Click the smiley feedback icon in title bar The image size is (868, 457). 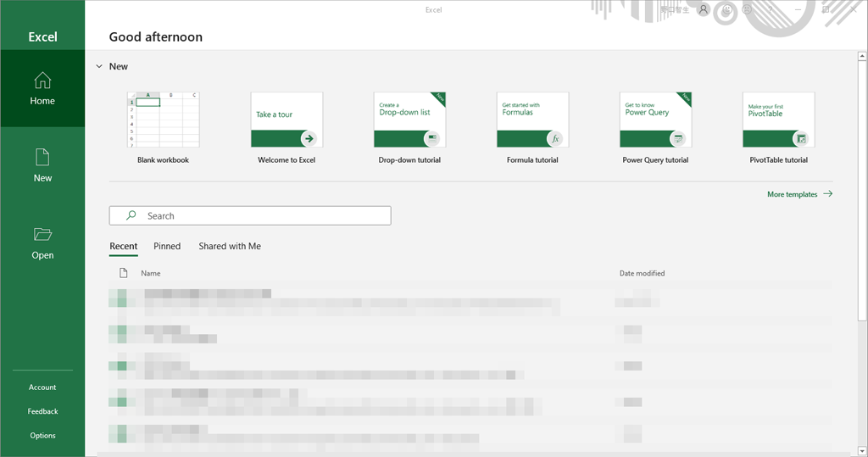726,9
